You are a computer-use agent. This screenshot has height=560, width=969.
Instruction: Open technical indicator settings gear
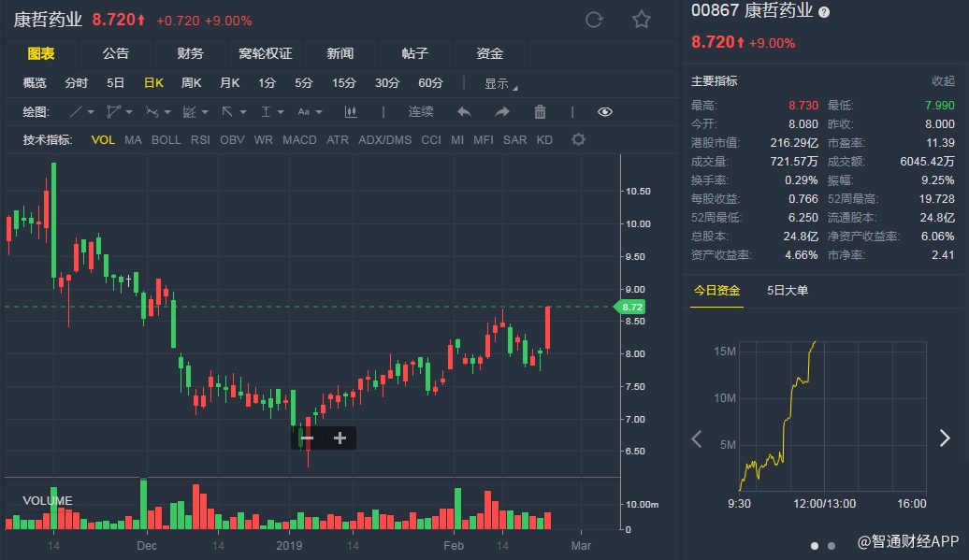tap(578, 140)
